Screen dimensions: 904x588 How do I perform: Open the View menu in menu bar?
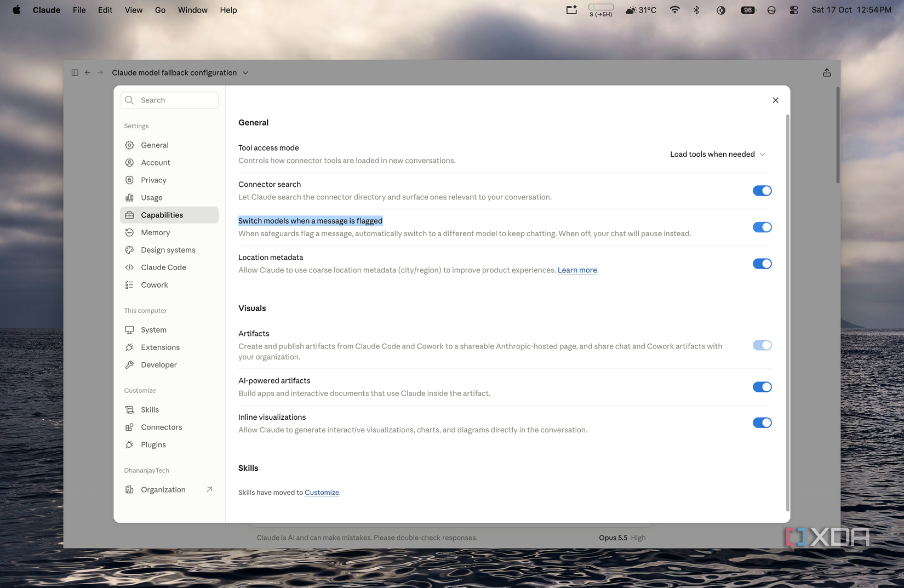point(134,10)
